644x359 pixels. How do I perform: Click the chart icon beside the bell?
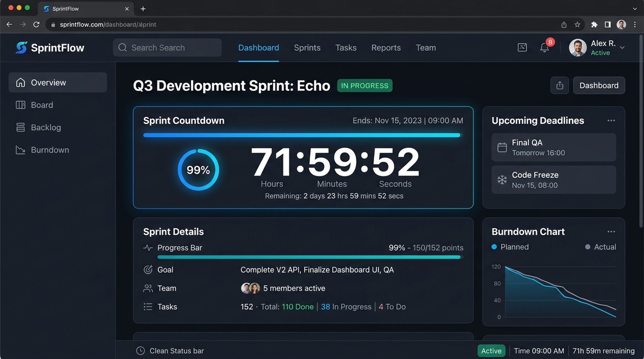[522, 47]
